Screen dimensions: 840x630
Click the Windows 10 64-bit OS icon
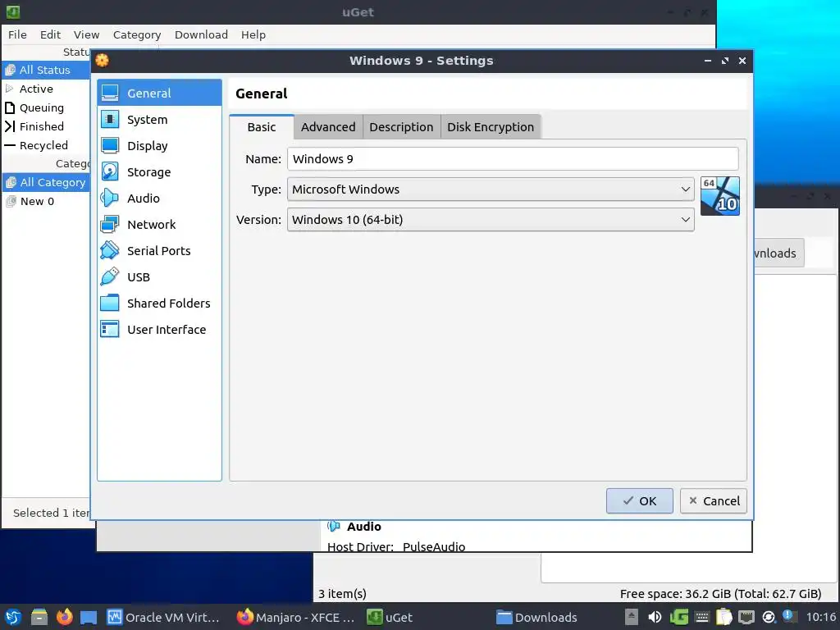[720, 196]
